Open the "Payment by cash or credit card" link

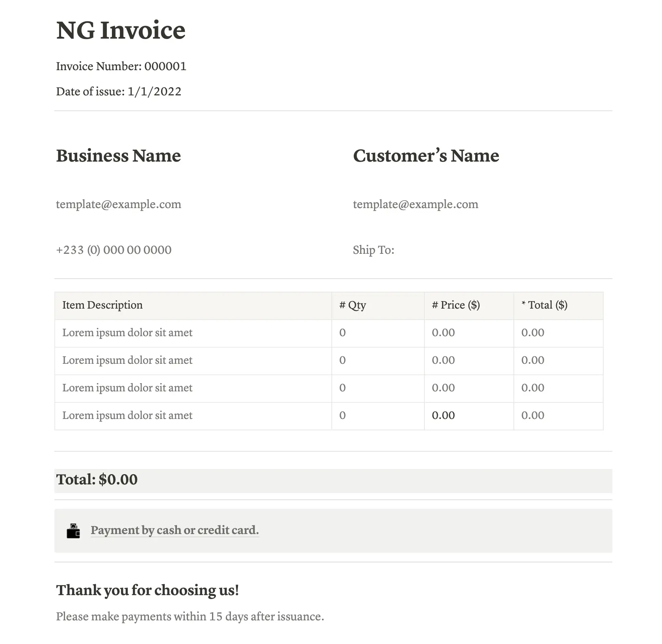click(x=175, y=530)
